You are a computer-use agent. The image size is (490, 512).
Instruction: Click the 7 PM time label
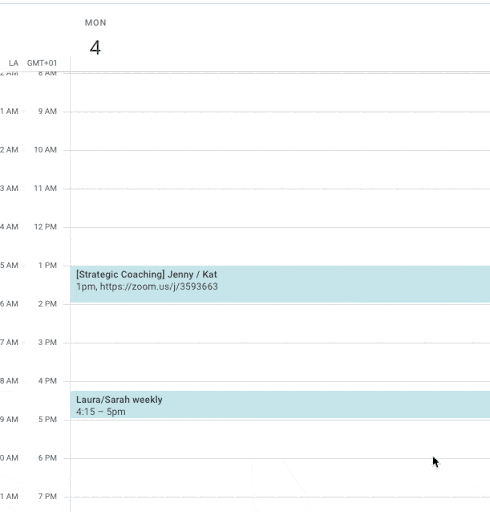[47, 496]
